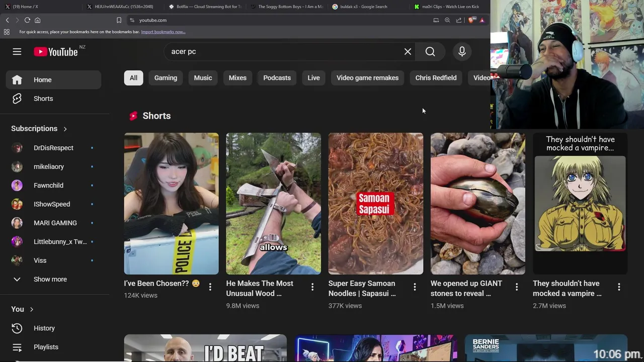Viewport: 644px width, 362px height.
Task: Select the All filter chip
Action: (133, 78)
